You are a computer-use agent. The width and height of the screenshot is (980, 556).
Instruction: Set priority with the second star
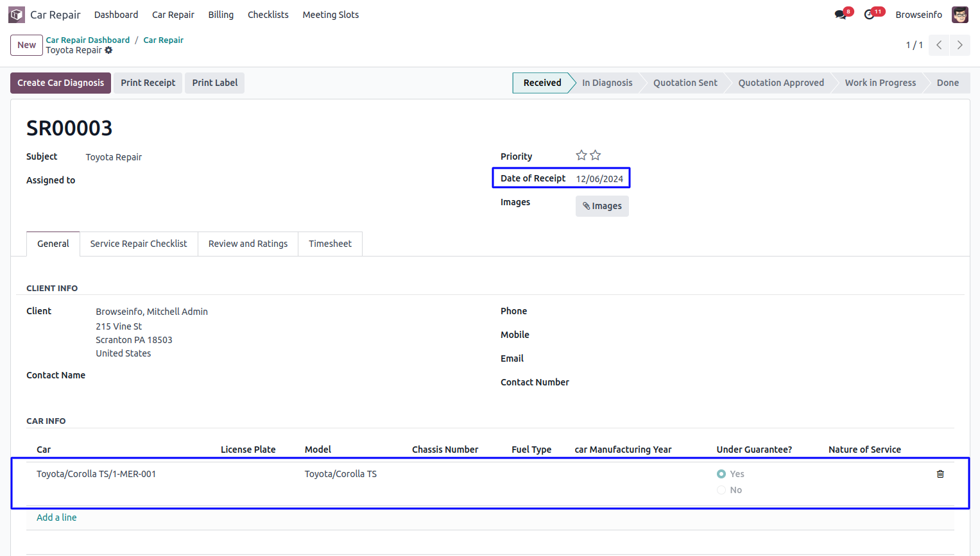click(596, 155)
